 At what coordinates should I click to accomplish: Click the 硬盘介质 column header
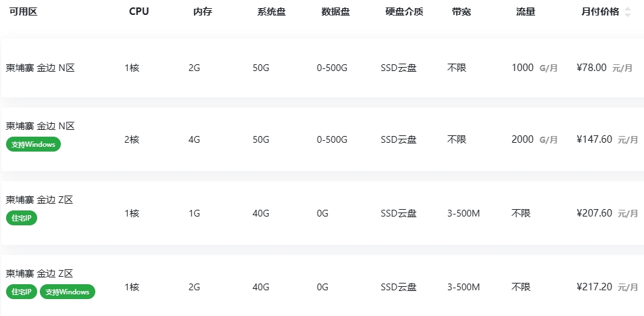point(404,12)
